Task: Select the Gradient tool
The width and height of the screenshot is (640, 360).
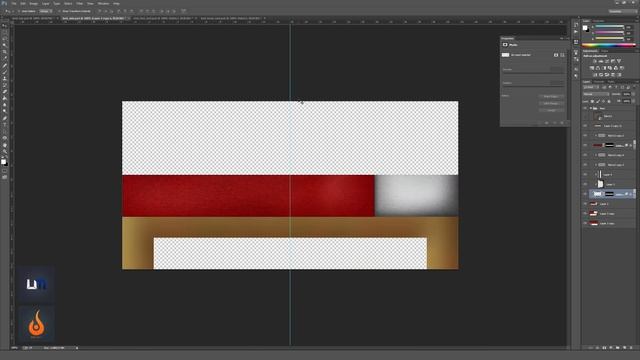Action: pos(4,98)
